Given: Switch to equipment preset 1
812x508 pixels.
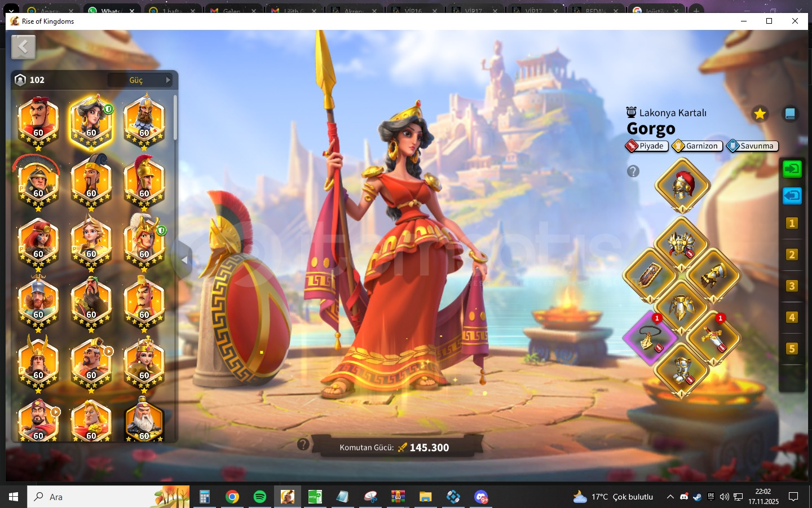Looking at the screenshot, I should point(792,224).
